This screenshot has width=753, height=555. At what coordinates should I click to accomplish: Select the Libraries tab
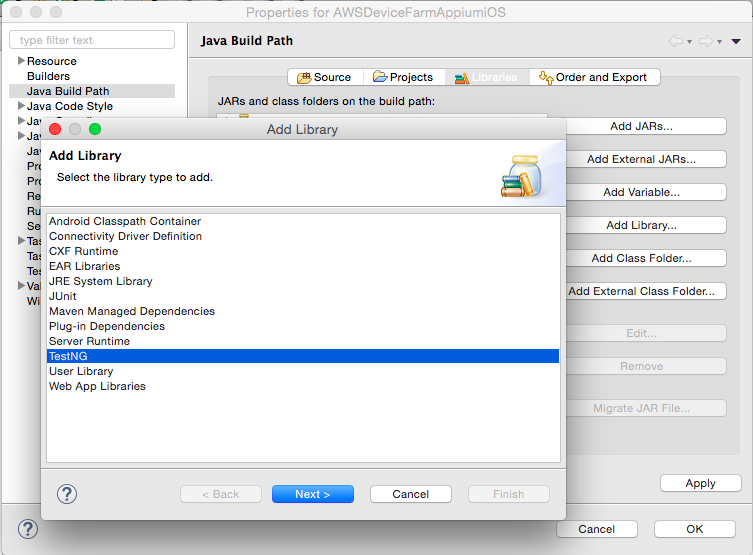pos(487,77)
